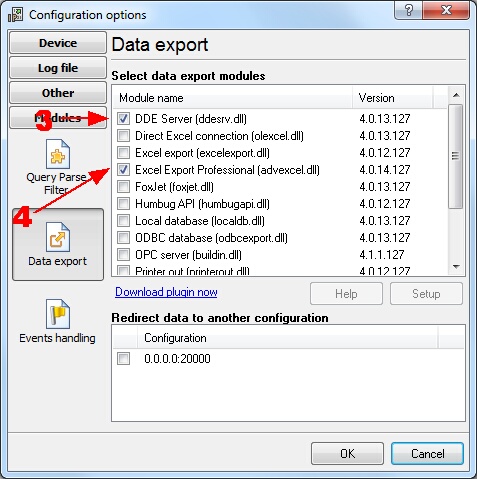The width and height of the screenshot is (477, 479).
Task: Click the Help button
Action: pyautogui.click(x=346, y=294)
